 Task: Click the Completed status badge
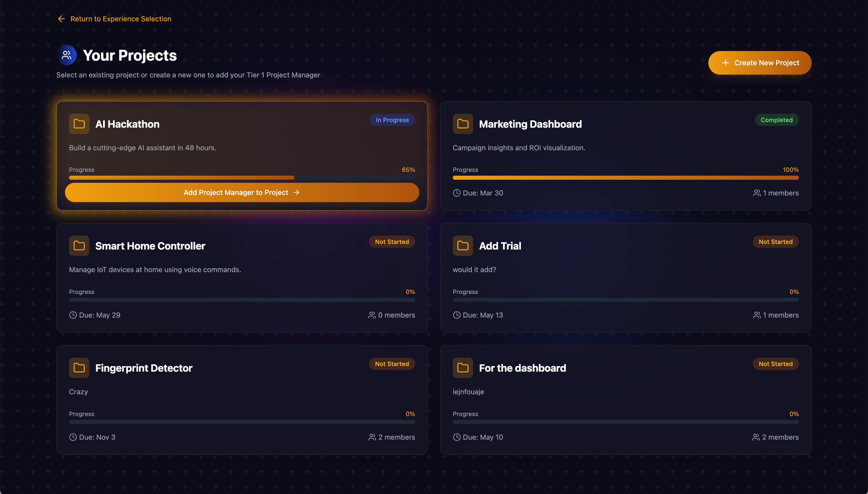click(x=776, y=120)
